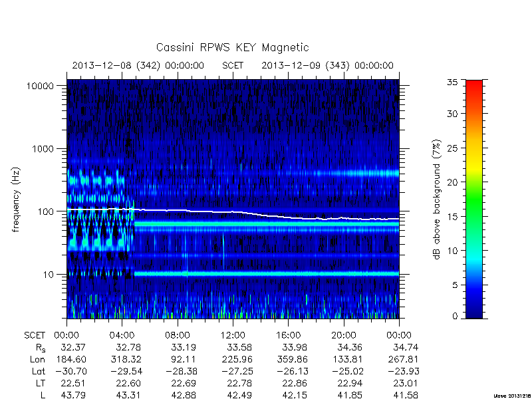The image size is (532, 399).
Task: Click the small footer stamp at bottom right
Action: (512, 396)
